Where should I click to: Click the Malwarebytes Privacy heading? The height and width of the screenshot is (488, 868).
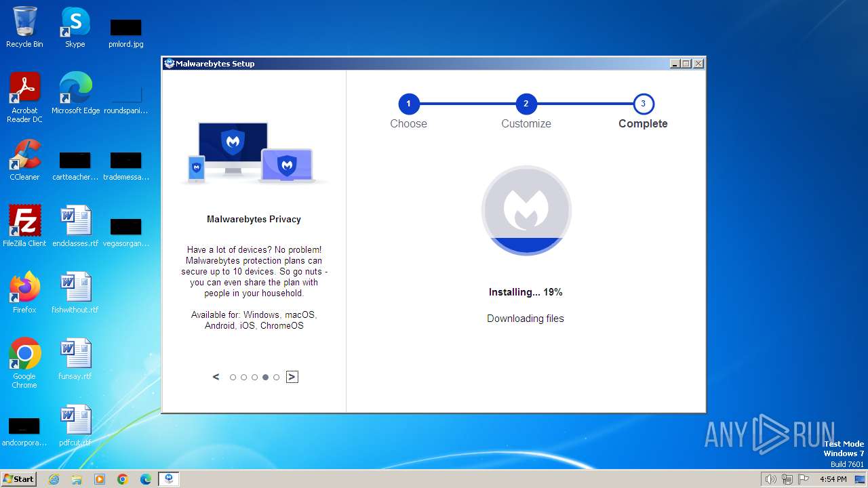(x=254, y=219)
